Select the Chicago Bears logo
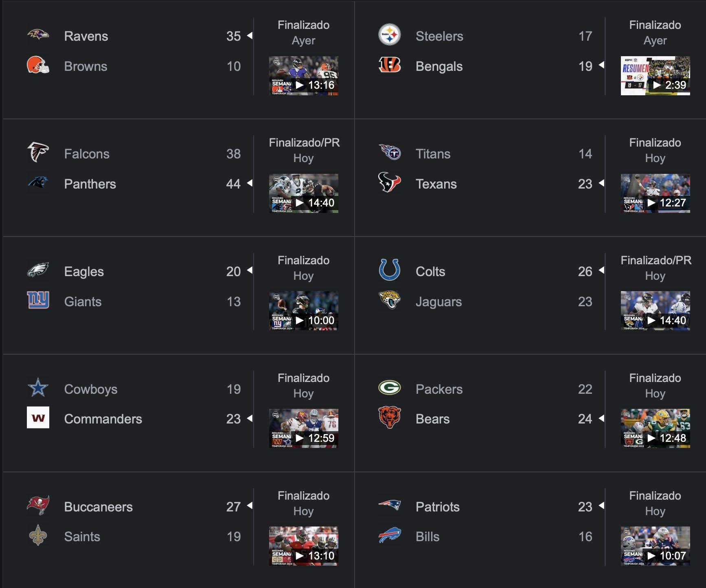 click(390, 417)
